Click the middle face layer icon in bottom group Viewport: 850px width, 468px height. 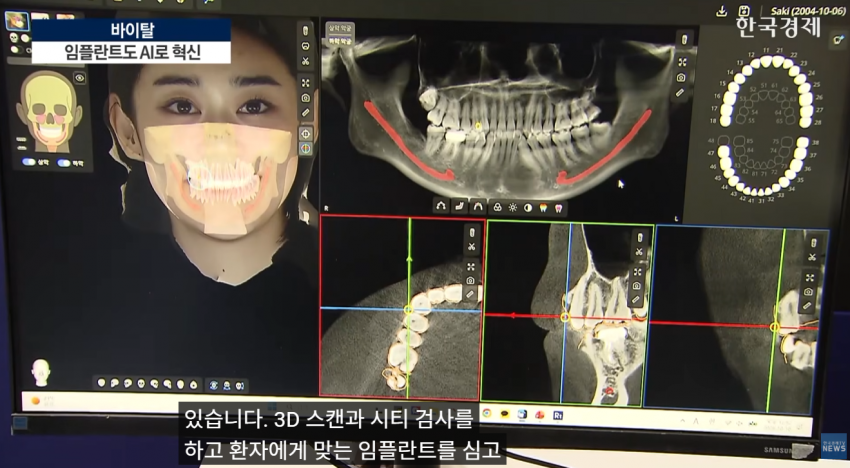coord(227,386)
